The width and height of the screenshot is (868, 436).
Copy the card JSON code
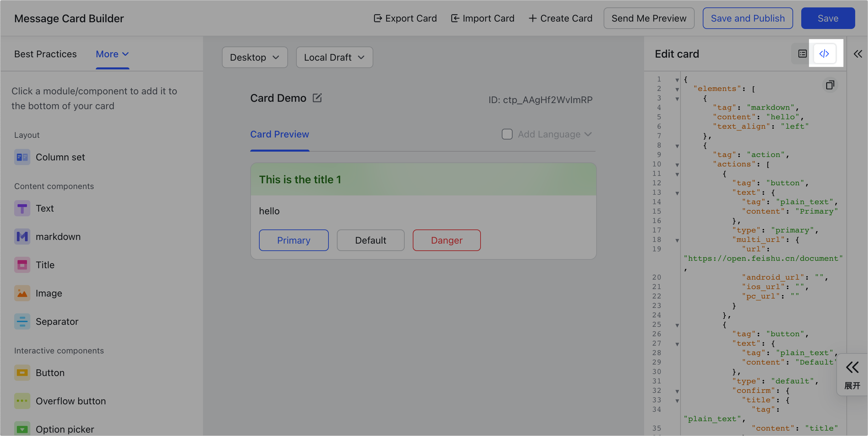830,85
